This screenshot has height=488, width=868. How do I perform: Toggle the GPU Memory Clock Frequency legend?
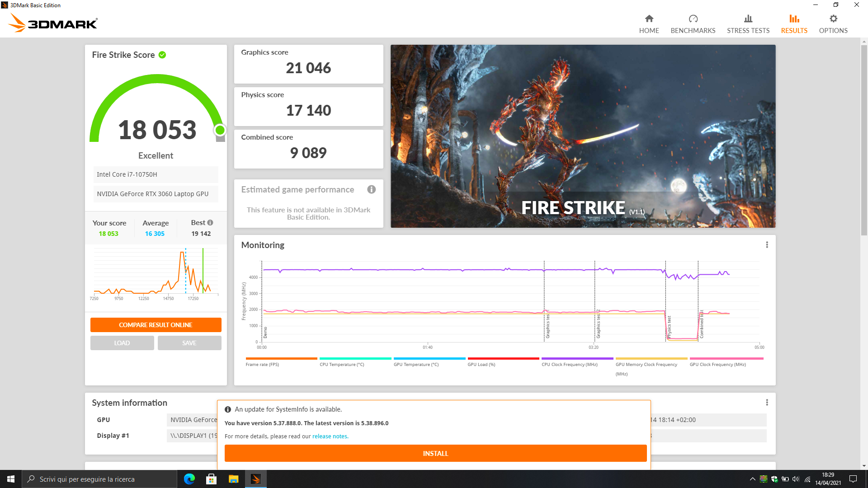(x=651, y=367)
